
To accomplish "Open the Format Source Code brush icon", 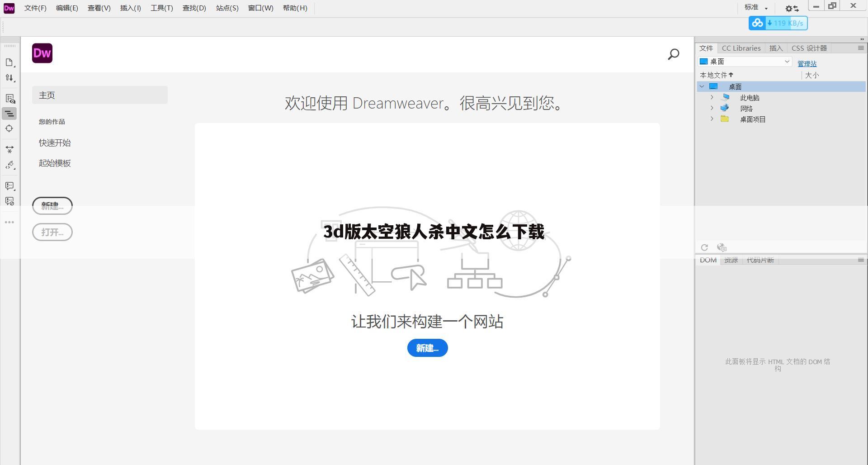I will click(9, 165).
